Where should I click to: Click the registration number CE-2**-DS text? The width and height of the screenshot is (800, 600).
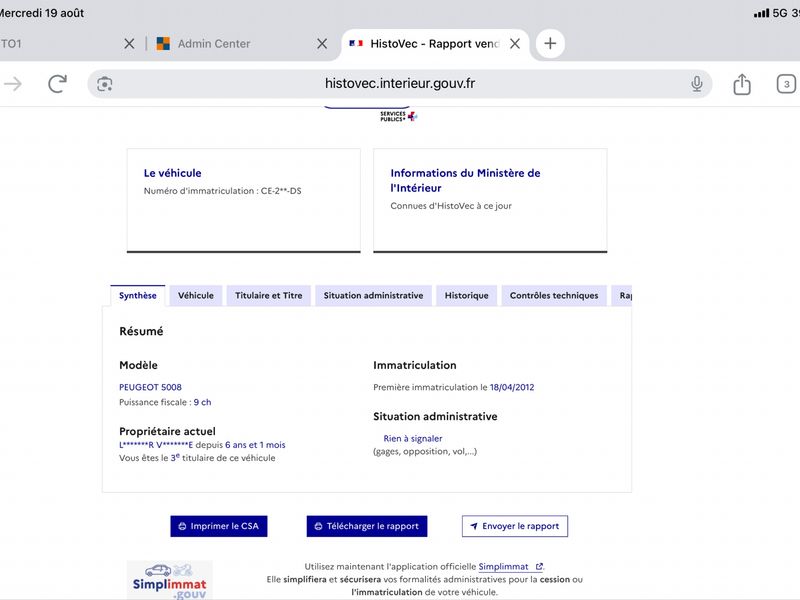click(x=281, y=191)
